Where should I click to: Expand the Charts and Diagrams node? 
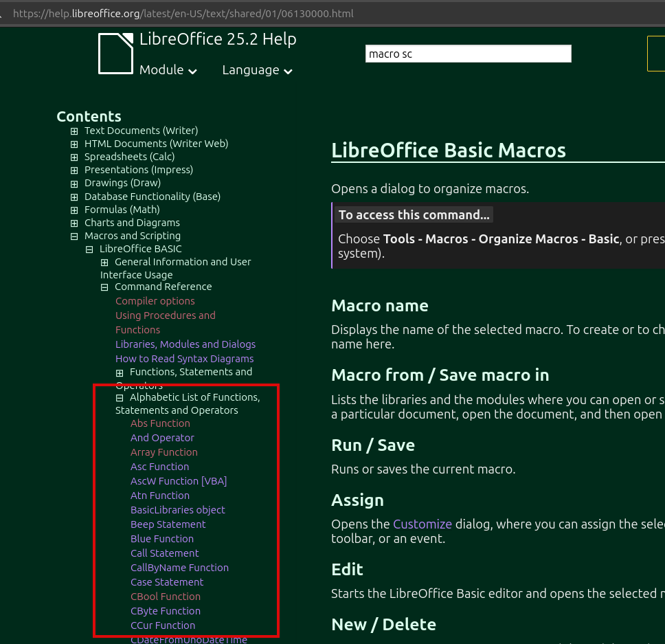coord(74,223)
